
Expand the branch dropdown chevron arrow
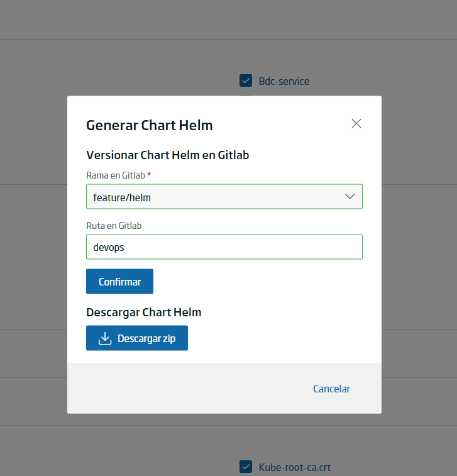(x=350, y=197)
